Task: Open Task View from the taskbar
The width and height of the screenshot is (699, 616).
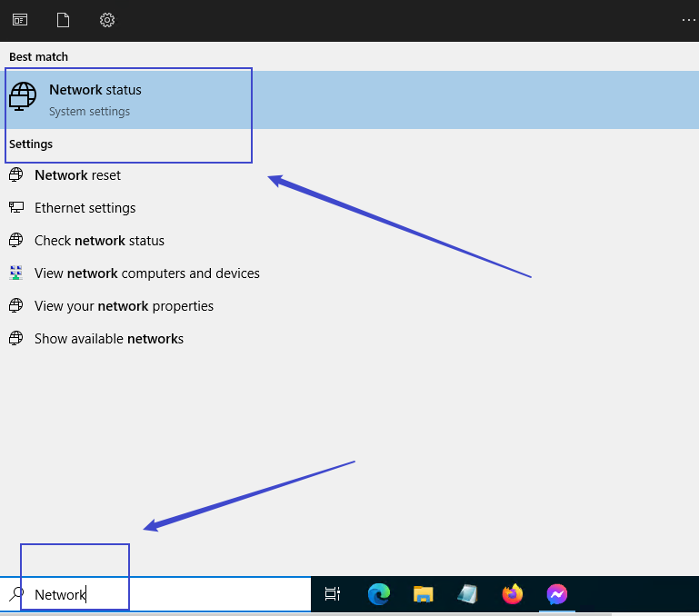Action: tap(333, 594)
